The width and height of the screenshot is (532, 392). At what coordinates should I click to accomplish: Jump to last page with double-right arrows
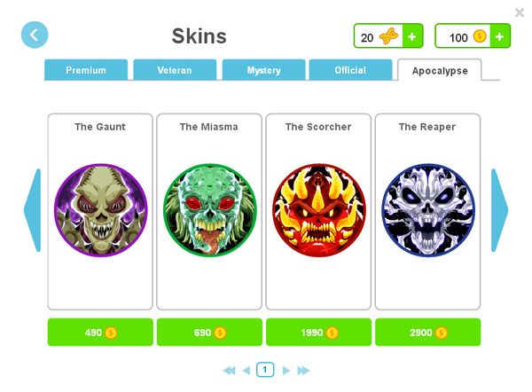(x=303, y=371)
